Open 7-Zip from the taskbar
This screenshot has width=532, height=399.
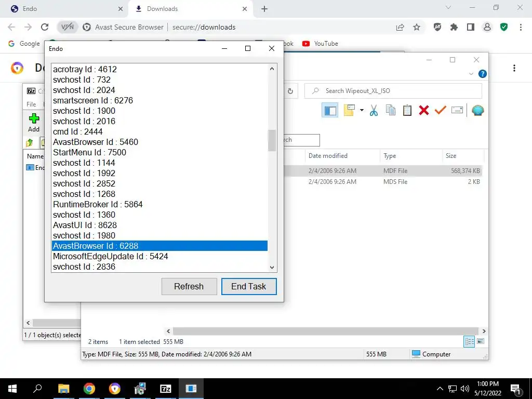[x=165, y=389]
